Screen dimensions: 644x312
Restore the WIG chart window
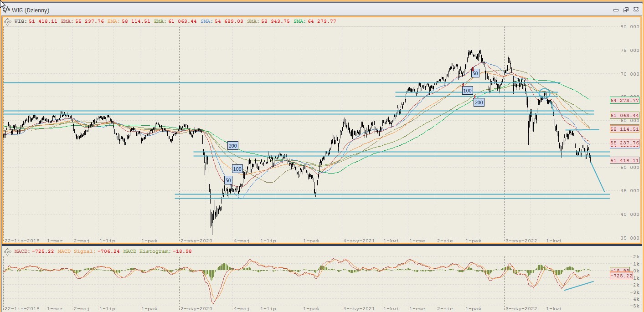click(x=626, y=10)
